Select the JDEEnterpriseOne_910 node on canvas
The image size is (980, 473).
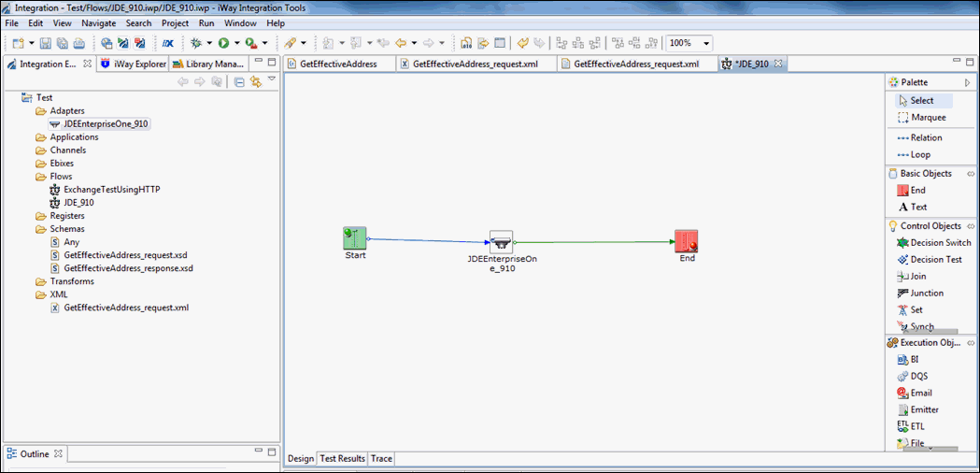[502, 242]
